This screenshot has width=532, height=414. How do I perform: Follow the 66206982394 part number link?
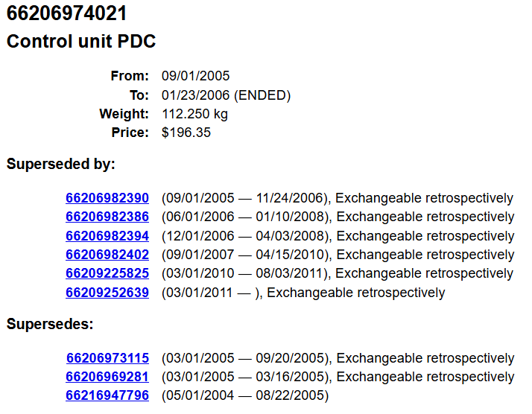[x=107, y=236]
